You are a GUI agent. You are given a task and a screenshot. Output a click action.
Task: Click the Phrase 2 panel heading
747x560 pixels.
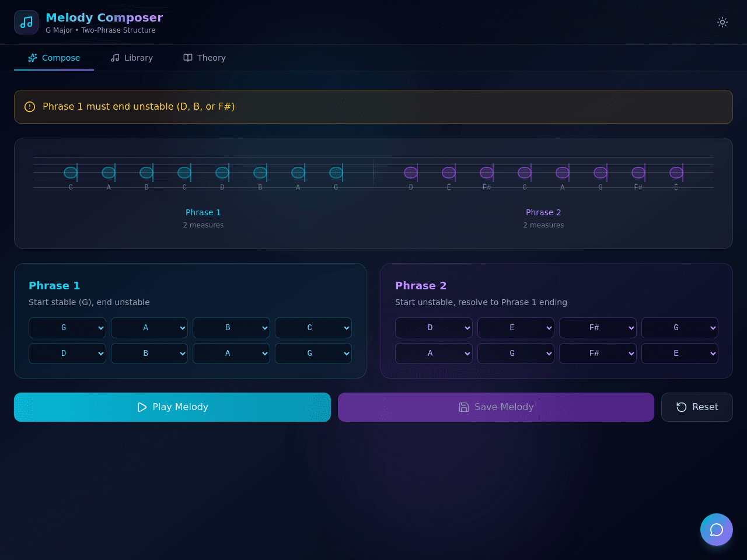421,285
